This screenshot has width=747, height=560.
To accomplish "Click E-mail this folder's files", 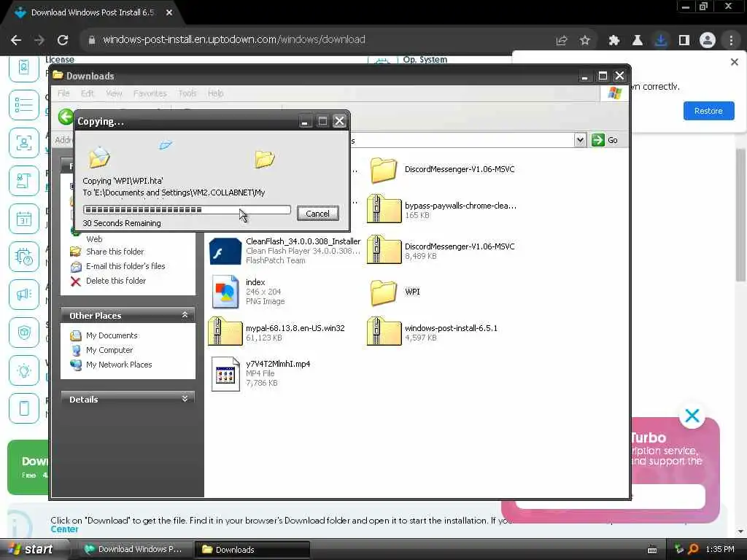I will (125, 266).
